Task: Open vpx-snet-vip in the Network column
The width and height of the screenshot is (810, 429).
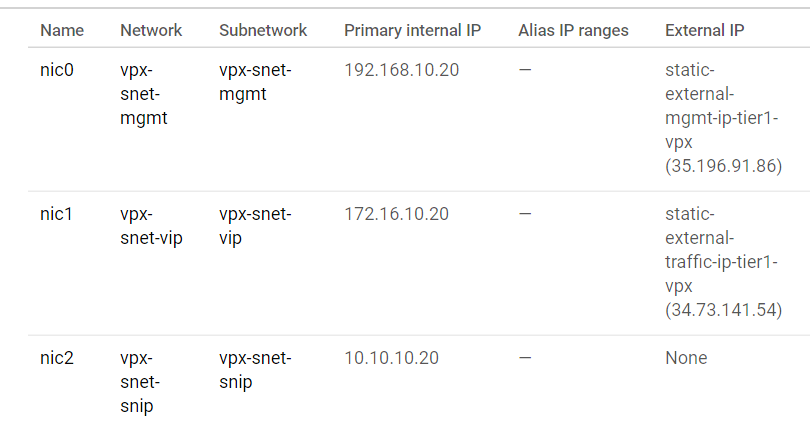Action: tap(151, 226)
